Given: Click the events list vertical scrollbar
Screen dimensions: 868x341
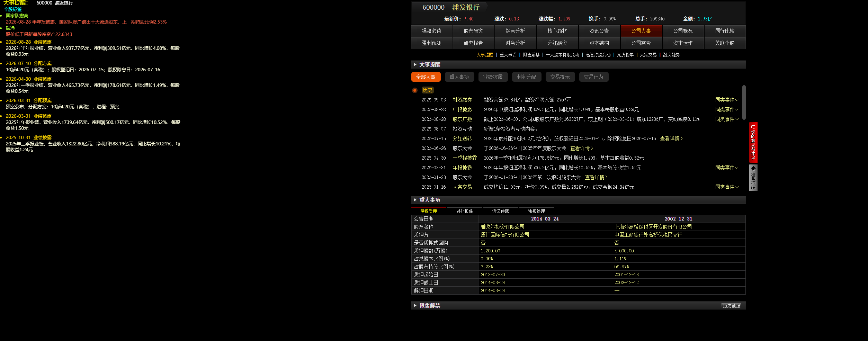Looking at the screenshot, I should pos(744,102).
